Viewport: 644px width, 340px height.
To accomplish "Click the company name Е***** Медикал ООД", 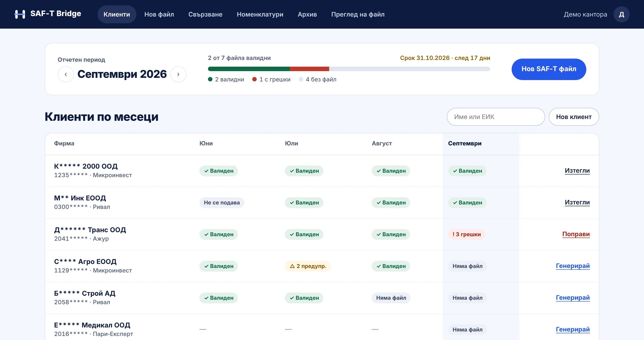I will pos(92,325).
